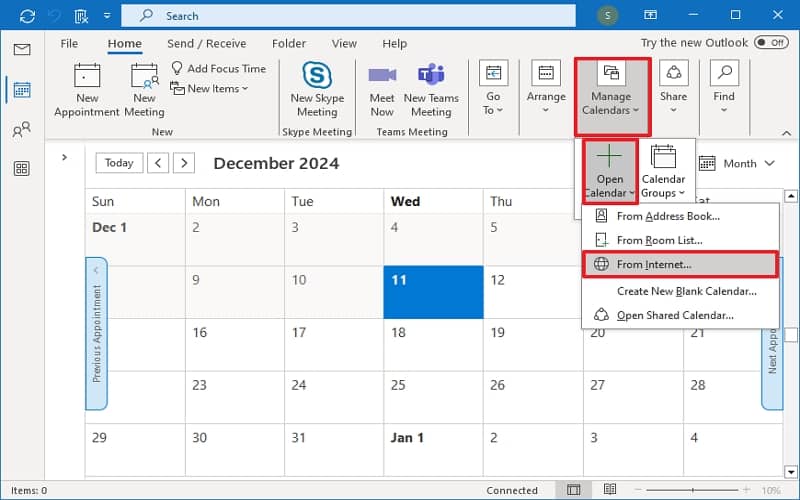The width and height of the screenshot is (800, 500).
Task: Click the Previous Appointment side tab
Action: click(x=96, y=334)
